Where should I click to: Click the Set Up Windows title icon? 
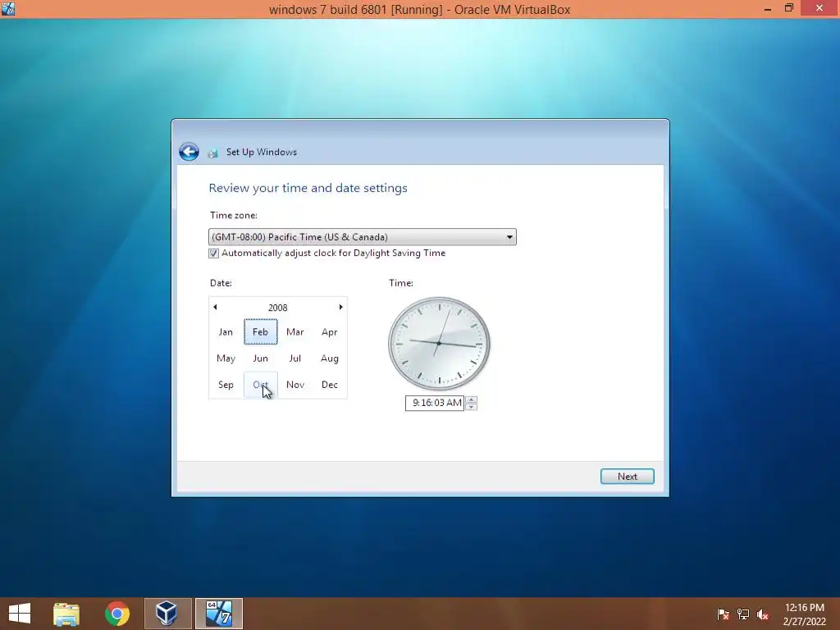(x=212, y=153)
